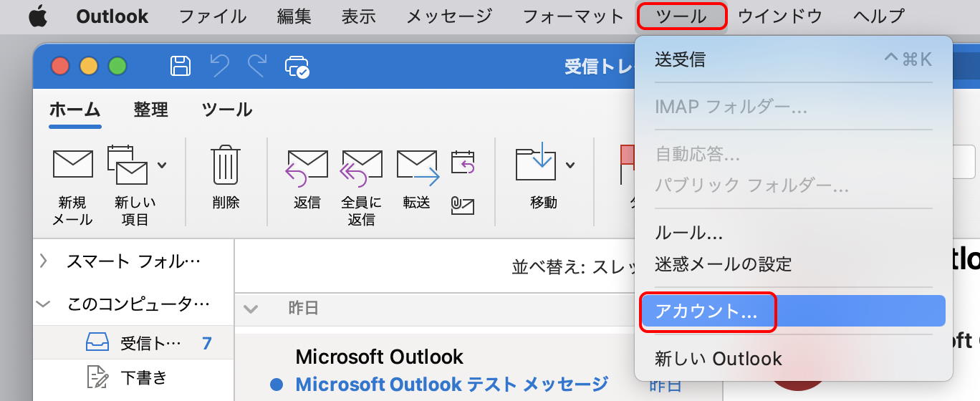
Task: Select アカウント... in the menu
Action: click(793, 311)
